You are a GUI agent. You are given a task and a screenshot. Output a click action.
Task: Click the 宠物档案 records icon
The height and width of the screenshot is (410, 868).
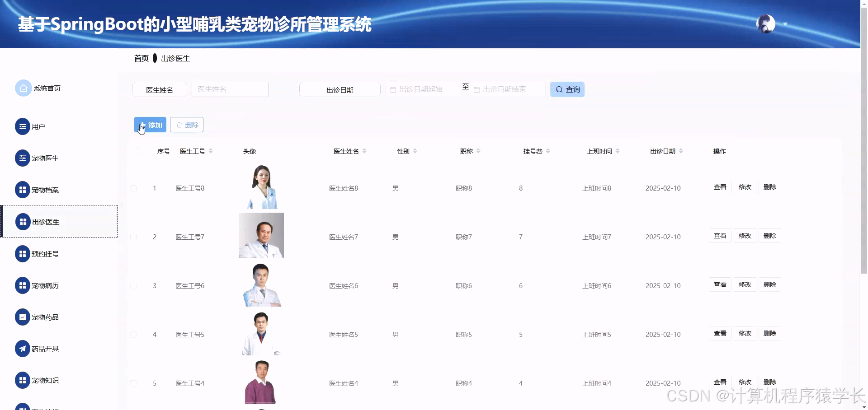[x=23, y=190]
